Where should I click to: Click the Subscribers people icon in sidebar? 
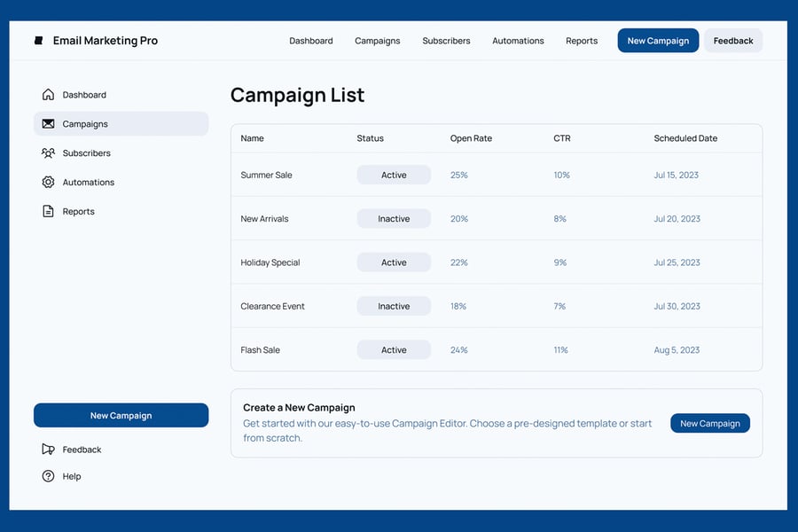click(x=48, y=153)
